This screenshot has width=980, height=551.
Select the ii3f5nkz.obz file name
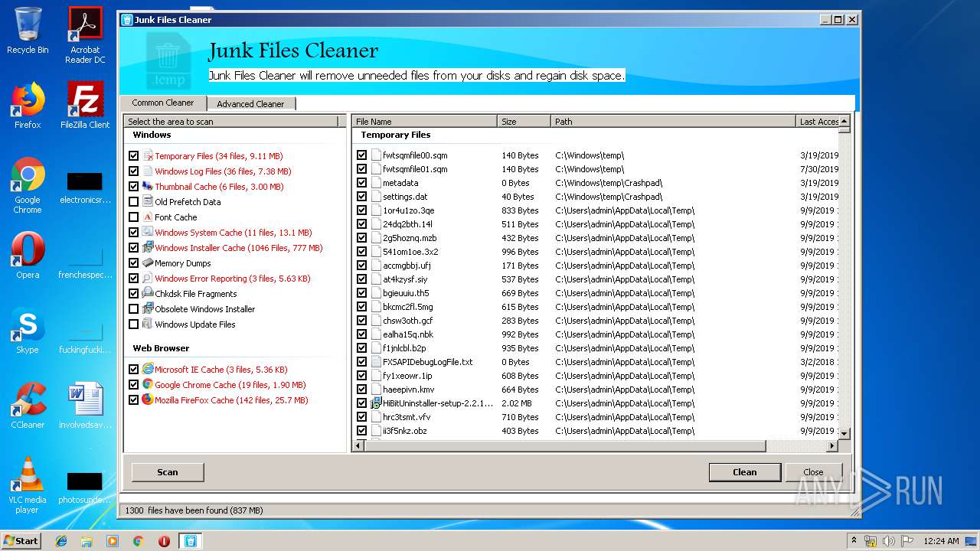tap(405, 431)
